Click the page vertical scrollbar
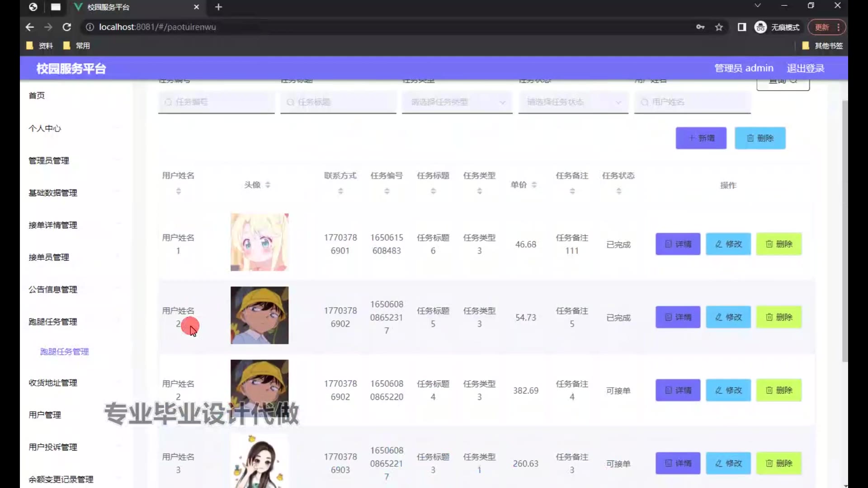The image size is (868, 488). pos(844,230)
